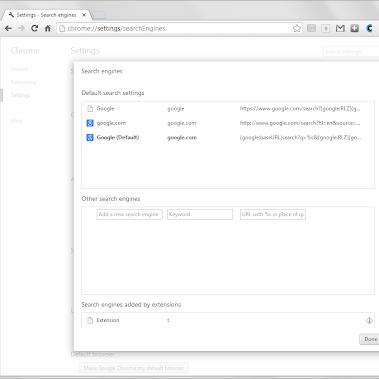
Task: Open the home page via the house icon
Action: pyautogui.click(x=48, y=28)
